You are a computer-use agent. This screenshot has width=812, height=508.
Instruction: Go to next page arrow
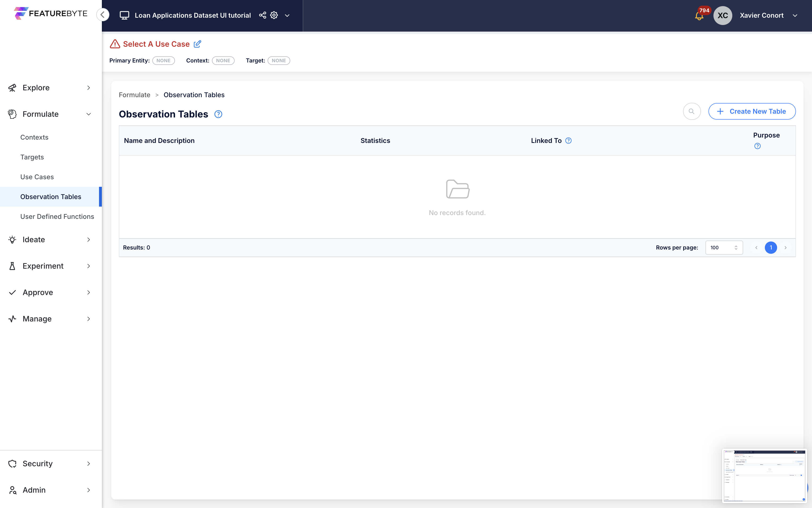(x=785, y=248)
